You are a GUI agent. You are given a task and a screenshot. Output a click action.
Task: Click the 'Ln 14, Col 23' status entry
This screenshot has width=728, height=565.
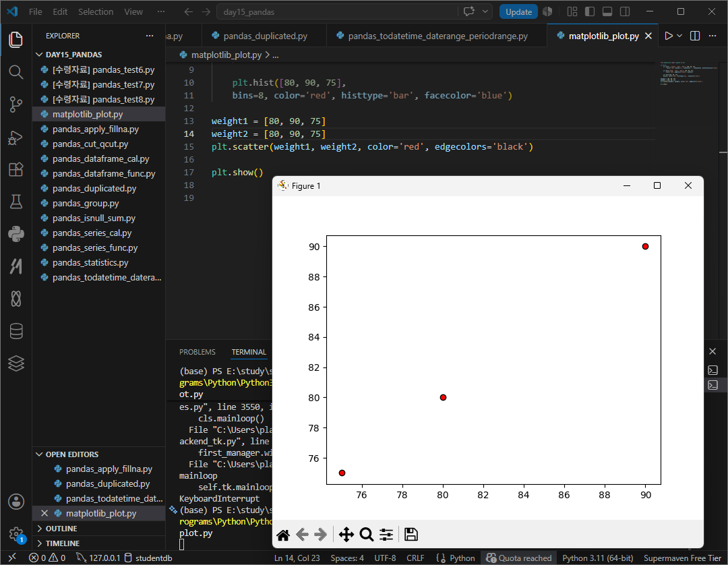(297, 558)
